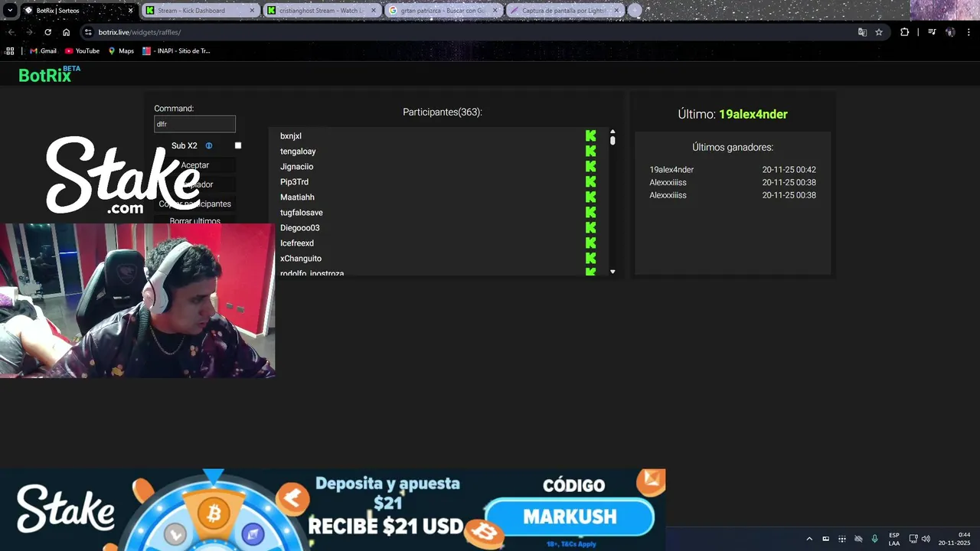The image size is (980, 551).
Task: Open the YouTube bookmark
Action: click(x=82, y=51)
